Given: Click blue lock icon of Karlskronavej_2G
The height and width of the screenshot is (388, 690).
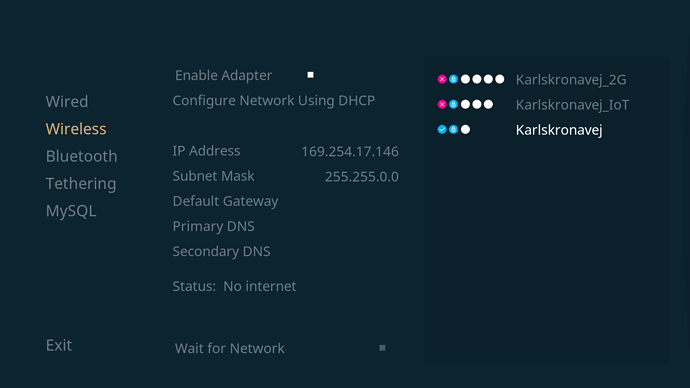Looking at the screenshot, I should point(453,79).
